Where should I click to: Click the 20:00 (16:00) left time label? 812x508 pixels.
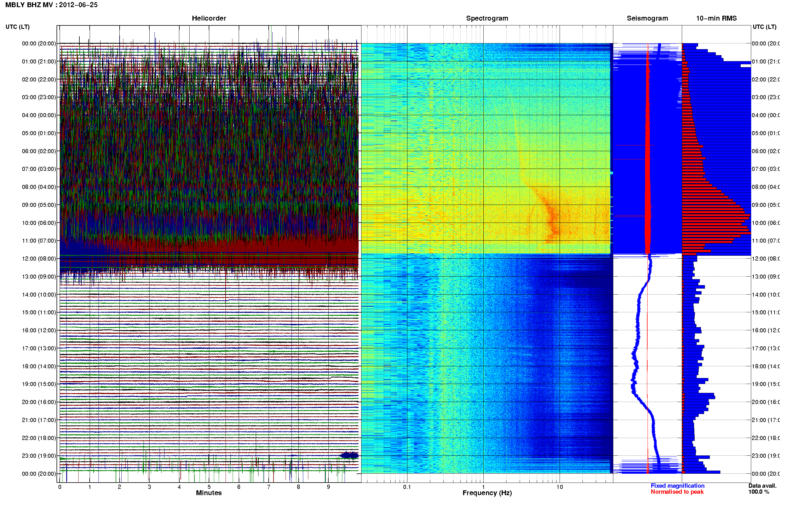pyautogui.click(x=39, y=402)
